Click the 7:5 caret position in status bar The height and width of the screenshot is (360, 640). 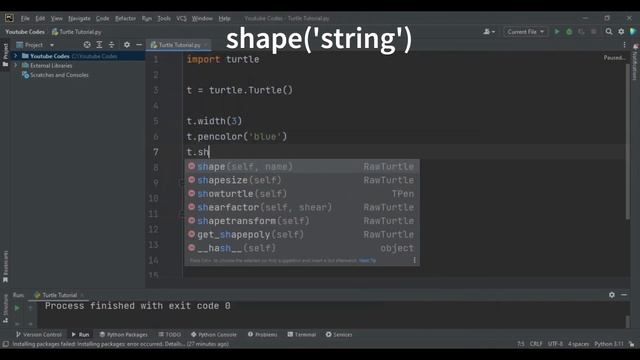pos(521,344)
